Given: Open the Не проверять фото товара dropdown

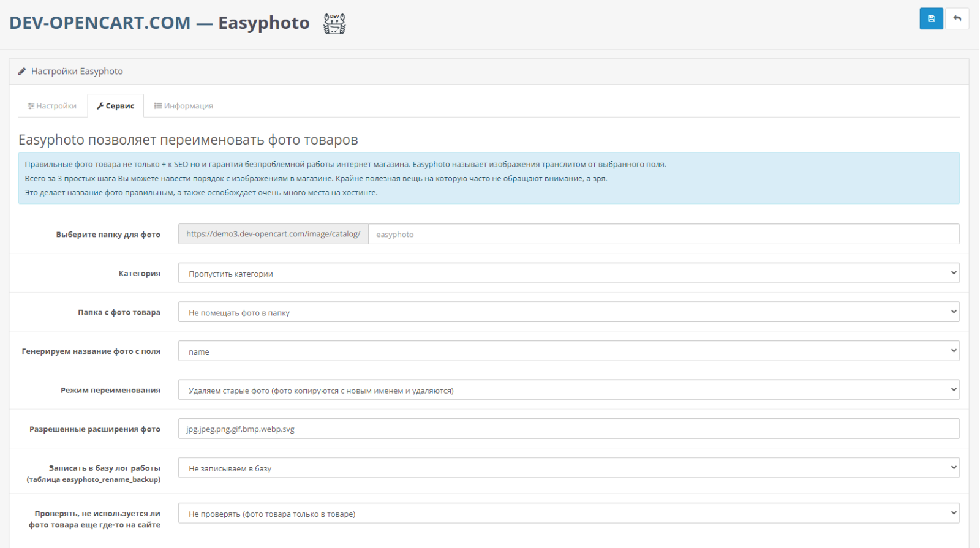Looking at the screenshot, I should point(568,513).
